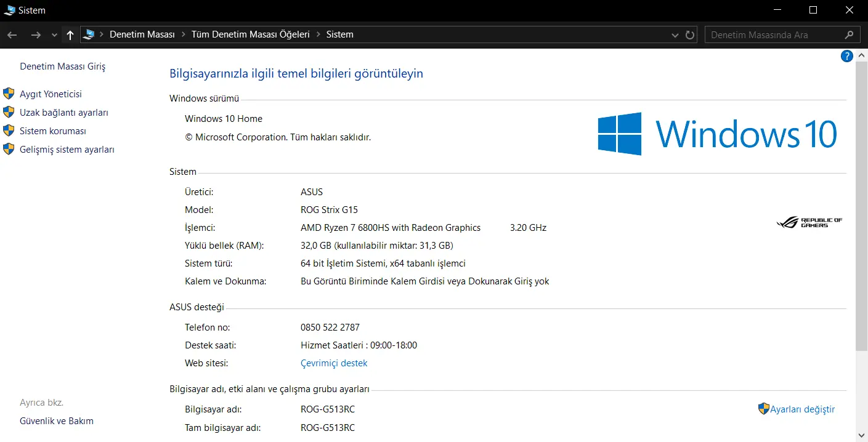Click the vertical scrollbar thumb
The width and height of the screenshot is (868, 442).
861,207
